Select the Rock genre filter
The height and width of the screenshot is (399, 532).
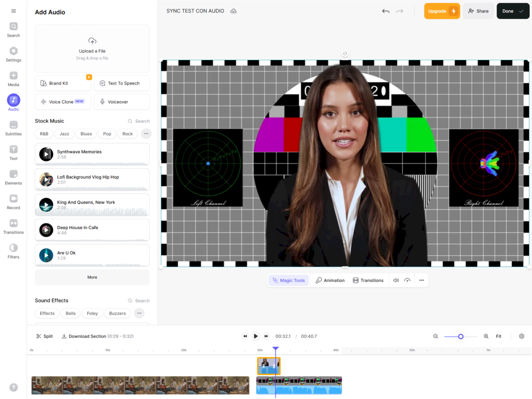coord(128,133)
